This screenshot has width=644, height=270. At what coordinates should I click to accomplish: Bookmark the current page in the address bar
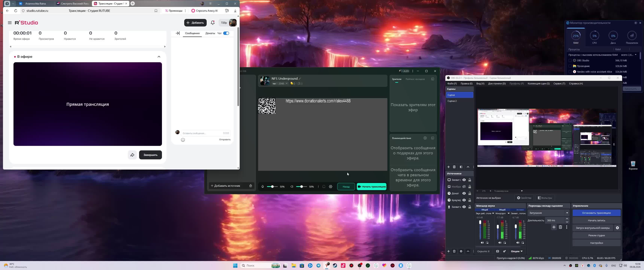(x=156, y=11)
